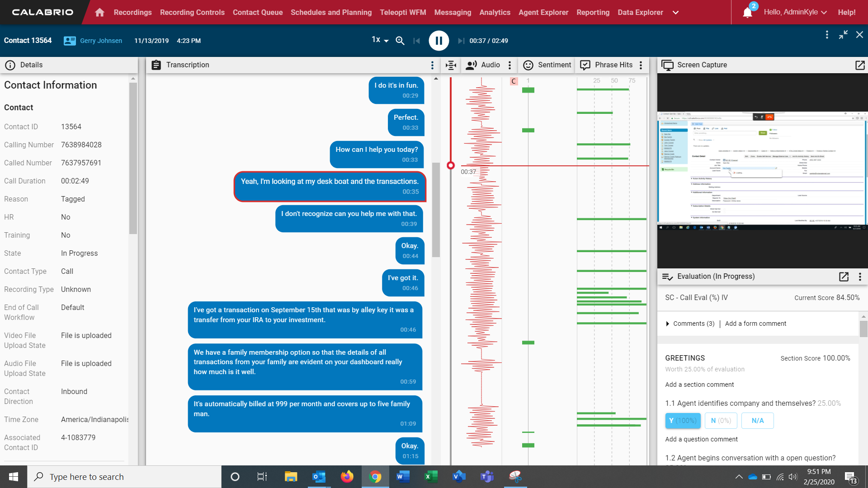
Task: Open the zoom magnifier in player bar
Action: [x=400, y=41]
